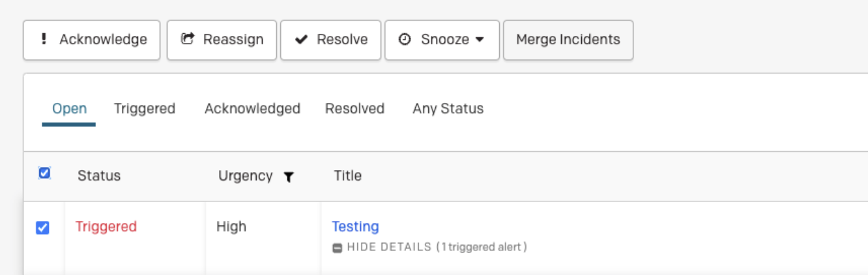Click the Acknowledge exclamation mark icon
This screenshot has width=868, height=275.
pos(44,40)
